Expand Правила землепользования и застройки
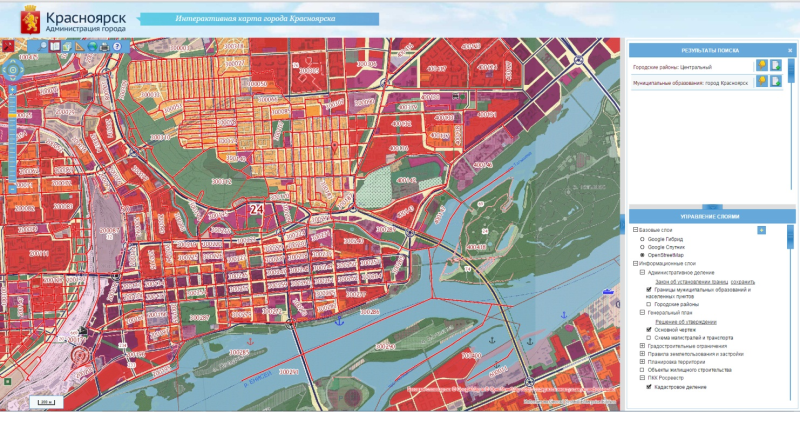Image resolution: width=800 pixels, height=426 pixels. [x=642, y=354]
